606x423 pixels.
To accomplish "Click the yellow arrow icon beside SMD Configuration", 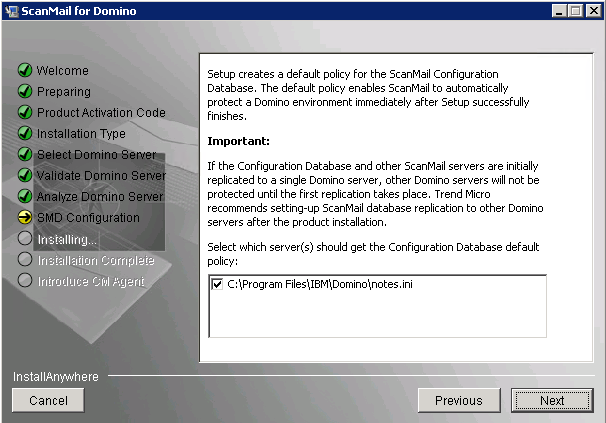I will pyautogui.click(x=25, y=218).
